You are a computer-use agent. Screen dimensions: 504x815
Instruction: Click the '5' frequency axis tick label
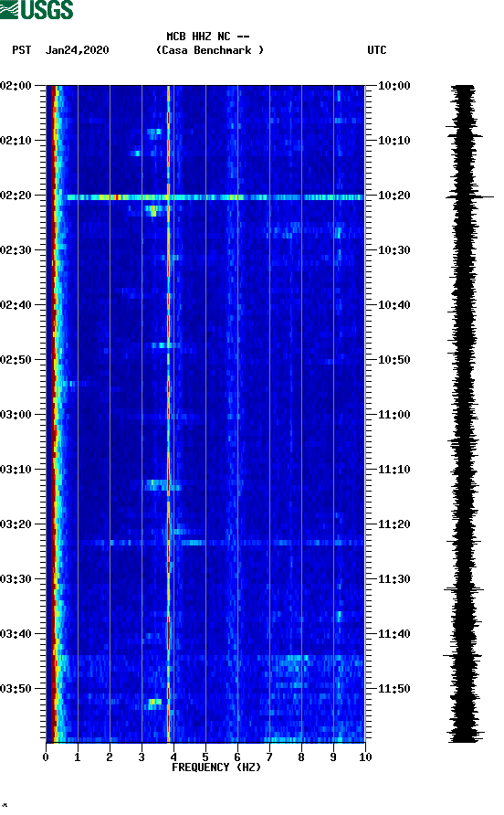pyautogui.click(x=205, y=757)
